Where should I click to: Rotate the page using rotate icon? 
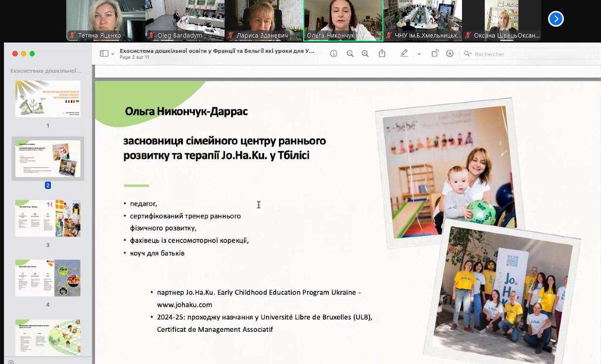click(x=435, y=53)
